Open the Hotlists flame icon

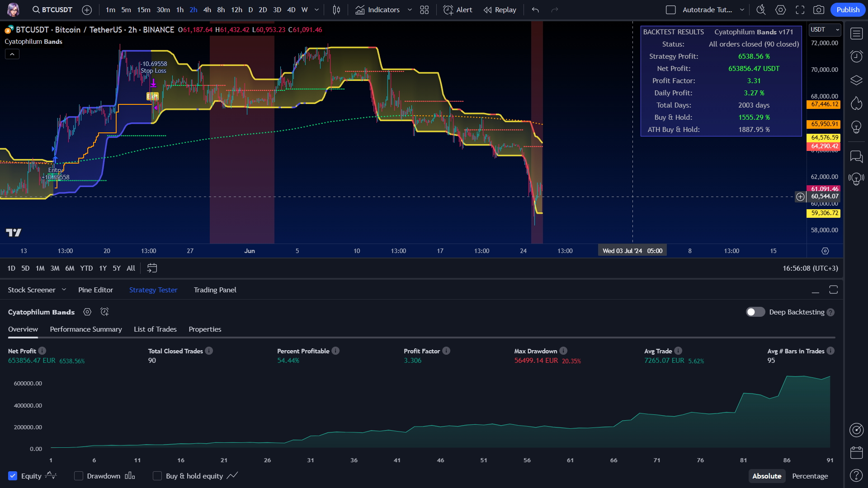click(x=856, y=103)
